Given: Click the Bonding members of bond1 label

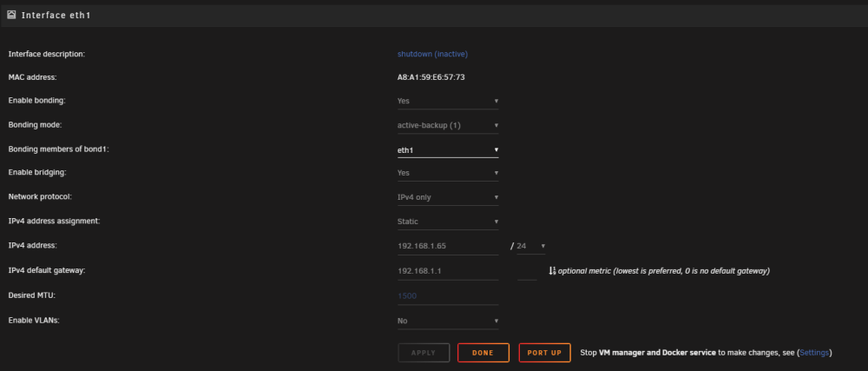Looking at the screenshot, I should [59, 149].
